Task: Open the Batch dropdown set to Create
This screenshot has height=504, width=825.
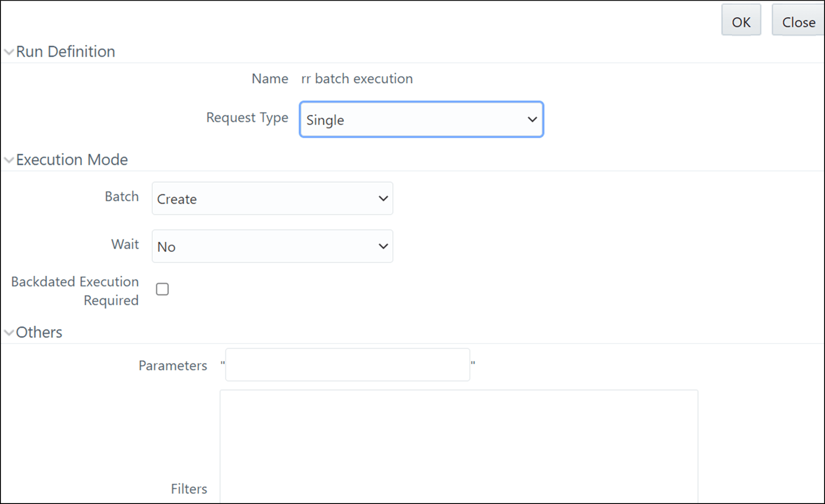Action: [x=272, y=199]
